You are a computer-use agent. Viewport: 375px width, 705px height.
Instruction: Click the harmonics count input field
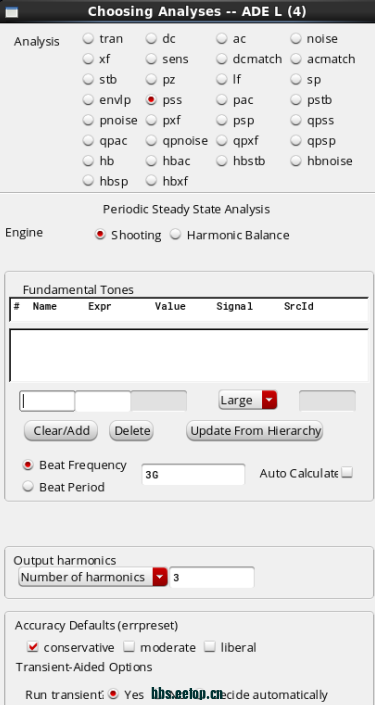[212, 577]
